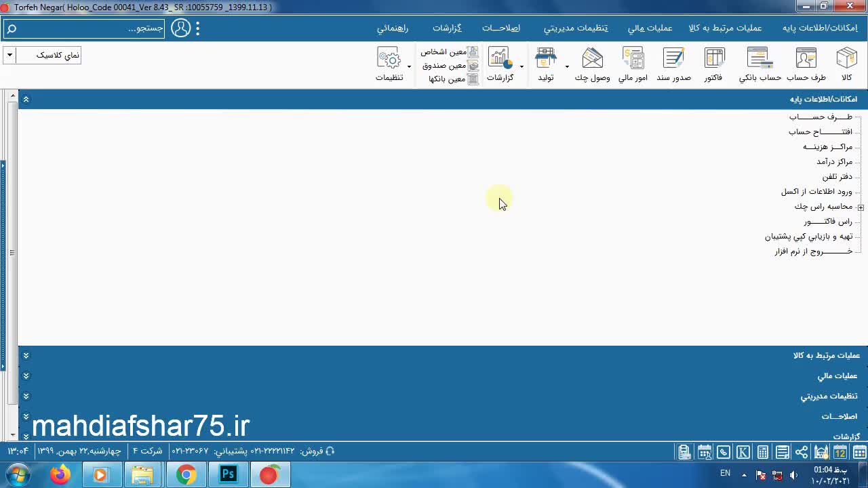Image resolution: width=868 pixels, height=488 pixels.
Task: Click the calendar-with-person status bar icon
Action: click(705, 452)
